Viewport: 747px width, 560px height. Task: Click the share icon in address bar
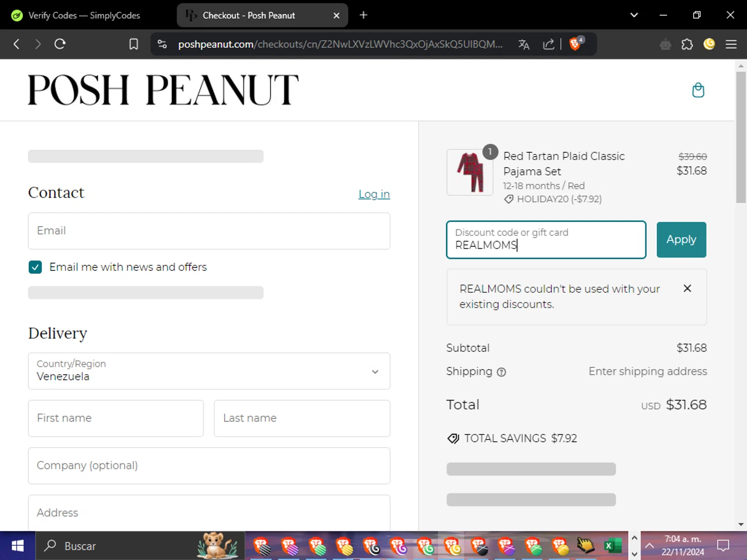548,44
